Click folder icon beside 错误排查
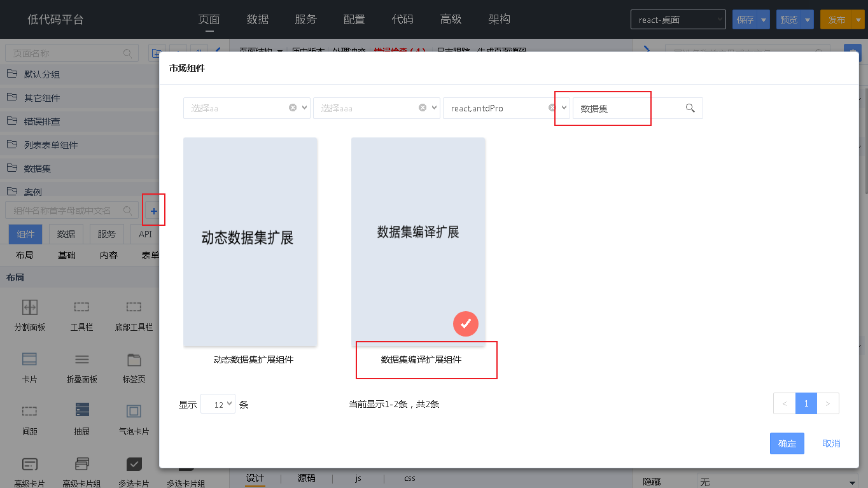Viewport: 868px width, 488px height. click(11, 121)
